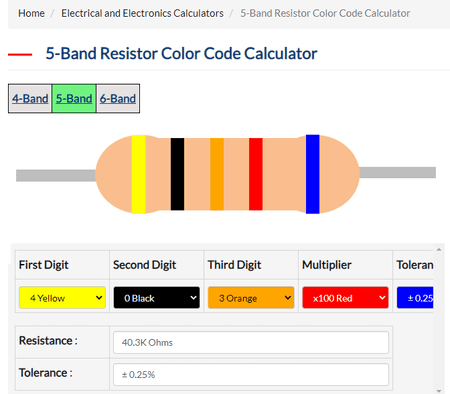Open the Multiplier x100 Red dropdown
Viewport: 450px width, 394px height.
345,297
